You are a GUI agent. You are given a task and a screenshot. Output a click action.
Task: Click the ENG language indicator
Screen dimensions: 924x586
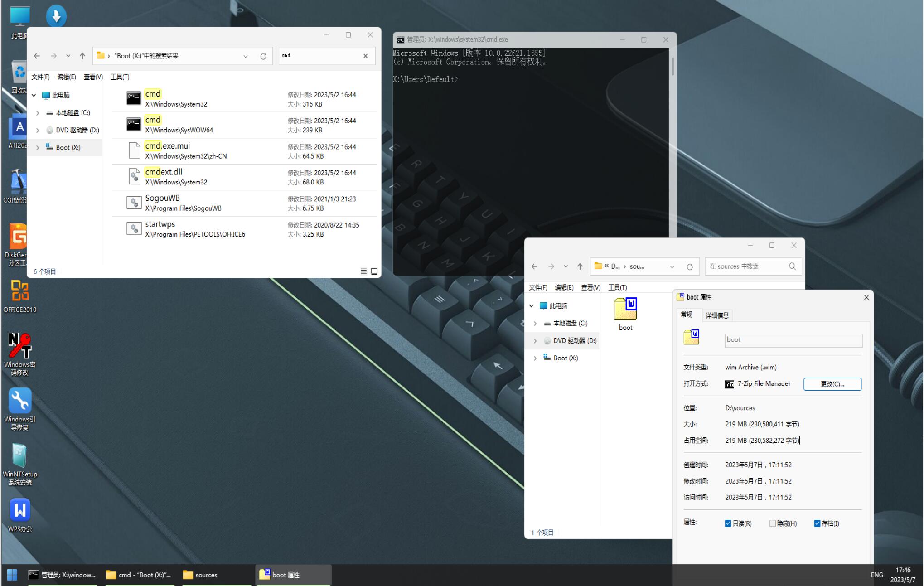point(876,575)
